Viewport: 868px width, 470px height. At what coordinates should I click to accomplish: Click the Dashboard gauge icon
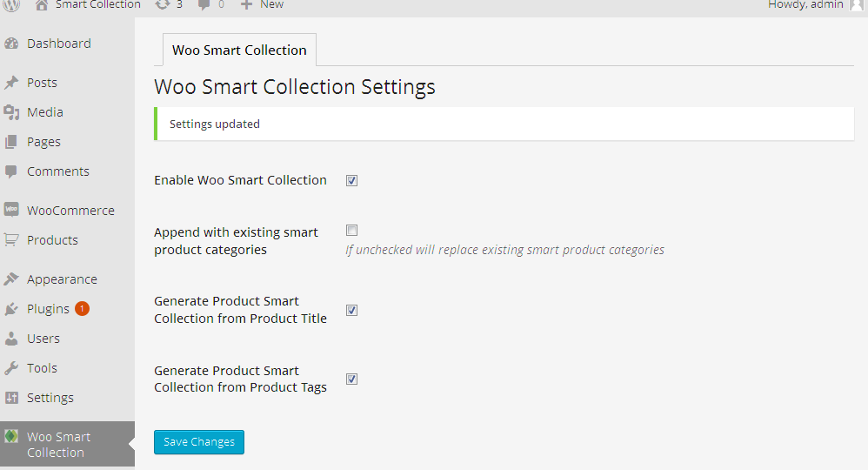pyautogui.click(x=11, y=44)
